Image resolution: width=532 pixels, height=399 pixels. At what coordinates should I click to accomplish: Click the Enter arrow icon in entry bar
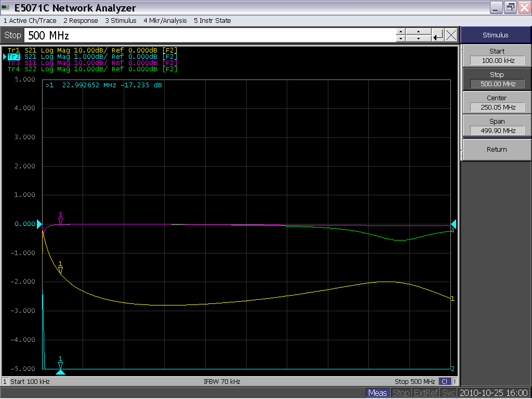[x=437, y=35]
